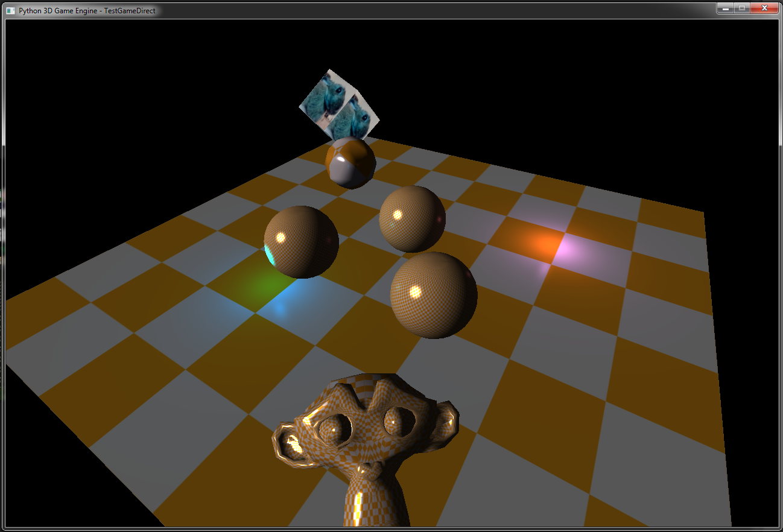Minimize the Python 3D Game Engine window

[x=725, y=8]
